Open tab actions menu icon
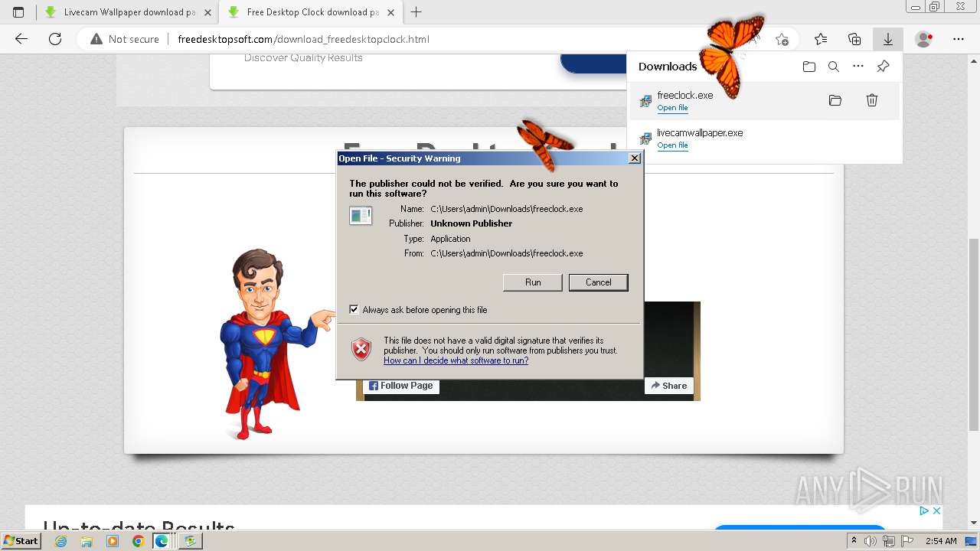This screenshot has width=980, height=551. [x=18, y=12]
